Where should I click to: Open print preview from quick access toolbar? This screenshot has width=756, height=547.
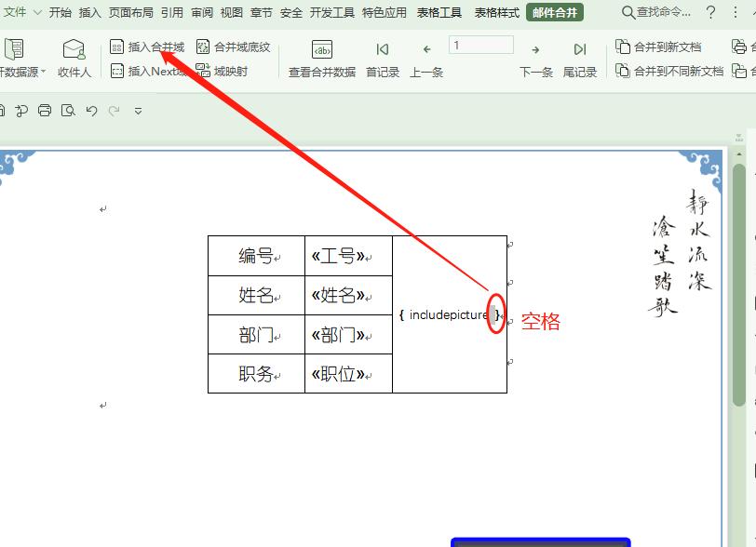click(x=67, y=110)
